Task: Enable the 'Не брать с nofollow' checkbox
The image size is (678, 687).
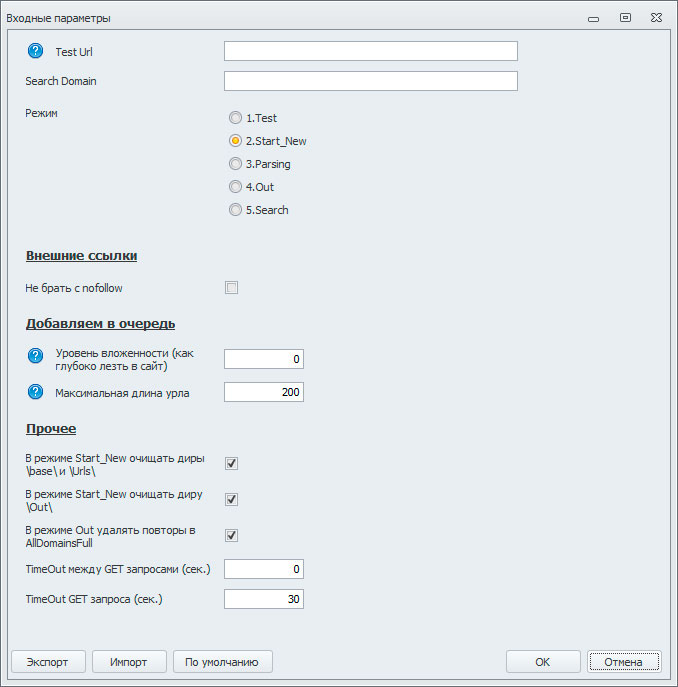Action: [x=231, y=288]
